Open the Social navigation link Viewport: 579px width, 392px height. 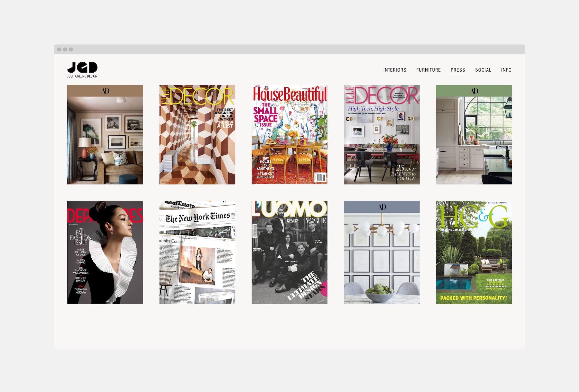[x=483, y=70]
